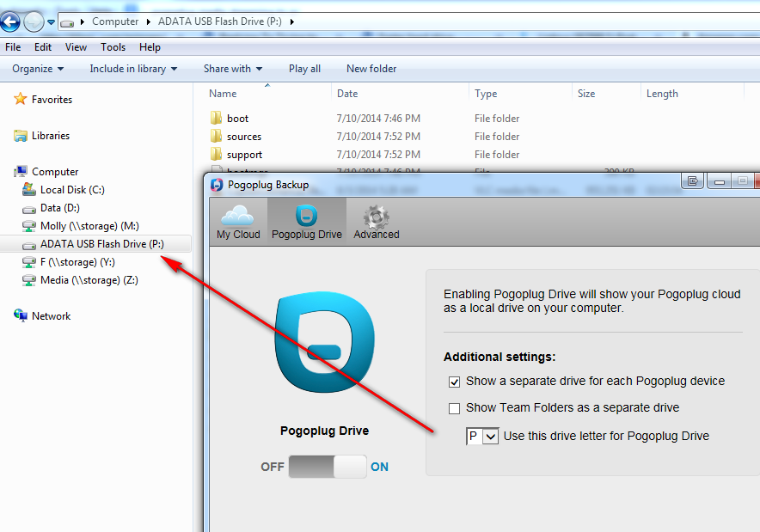Select F (\\storage) (Y:) network drive icon
Viewport: 760px width, 532px height.
pyautogui.click(x=29, y=262)
